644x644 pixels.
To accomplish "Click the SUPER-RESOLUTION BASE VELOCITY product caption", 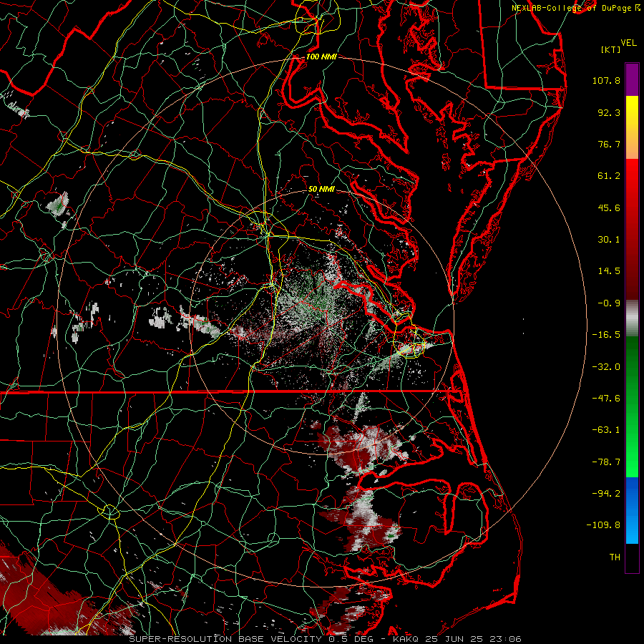I will point(225,639).
